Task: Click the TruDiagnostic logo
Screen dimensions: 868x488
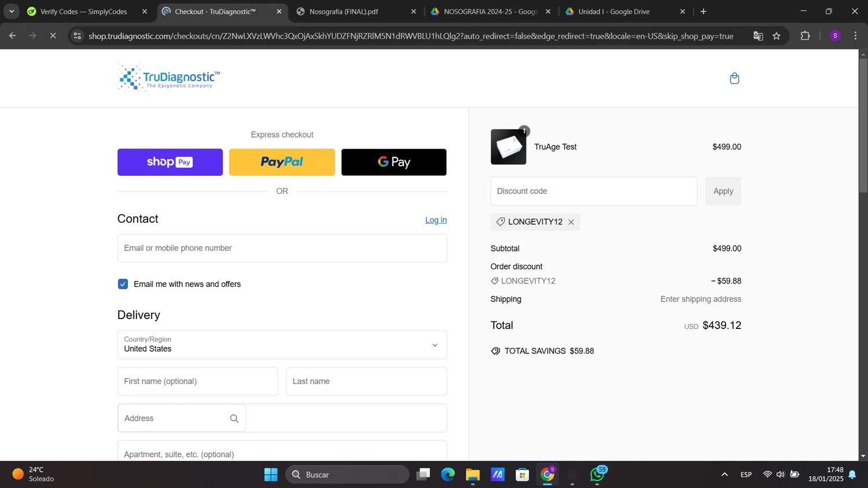Action: [169, 78]
